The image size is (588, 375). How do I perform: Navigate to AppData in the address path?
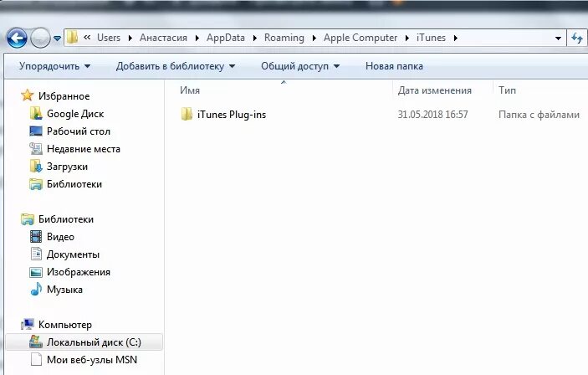[225, 38]
